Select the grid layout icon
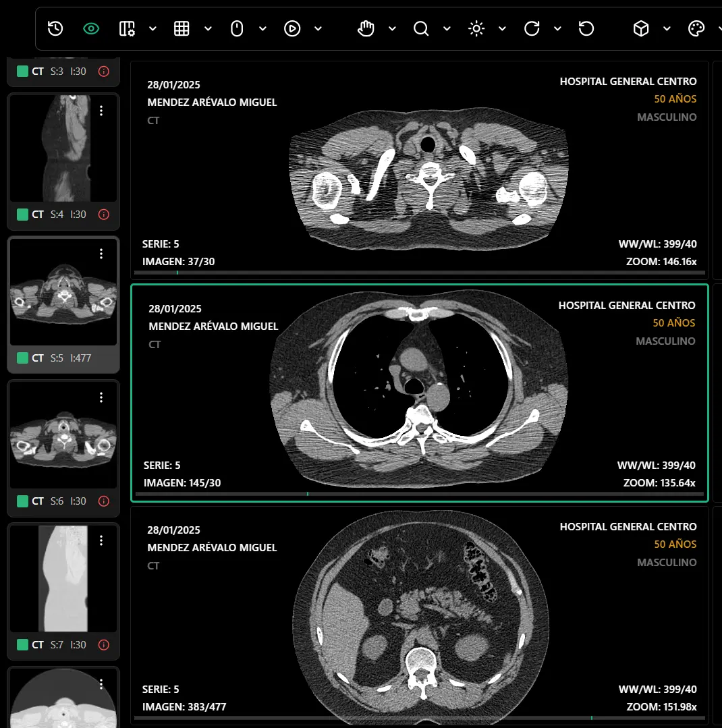The height and width of the screenshot is (728, 722). point(182,29)
